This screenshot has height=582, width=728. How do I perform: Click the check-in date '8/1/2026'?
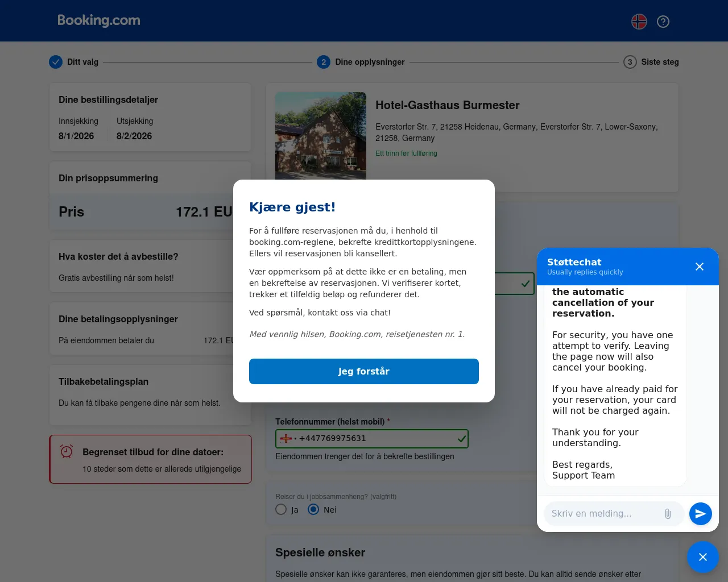click(x=76, y=136)
